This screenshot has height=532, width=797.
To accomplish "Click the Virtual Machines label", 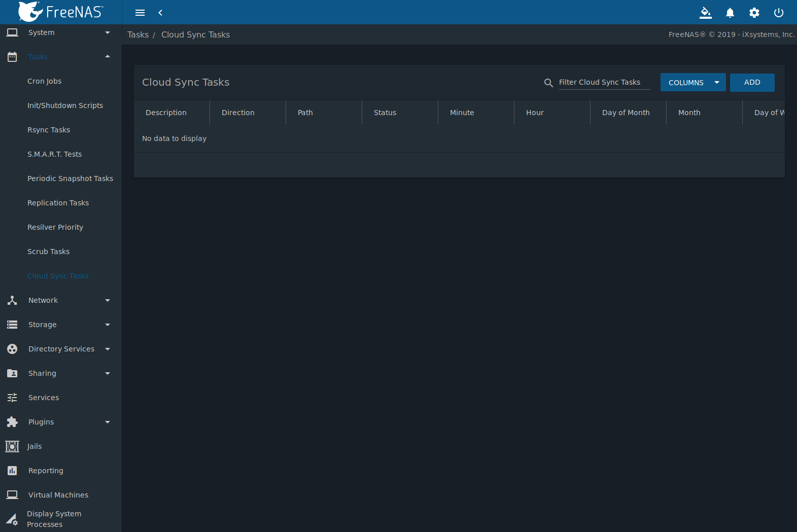I will tap(58, 495).
